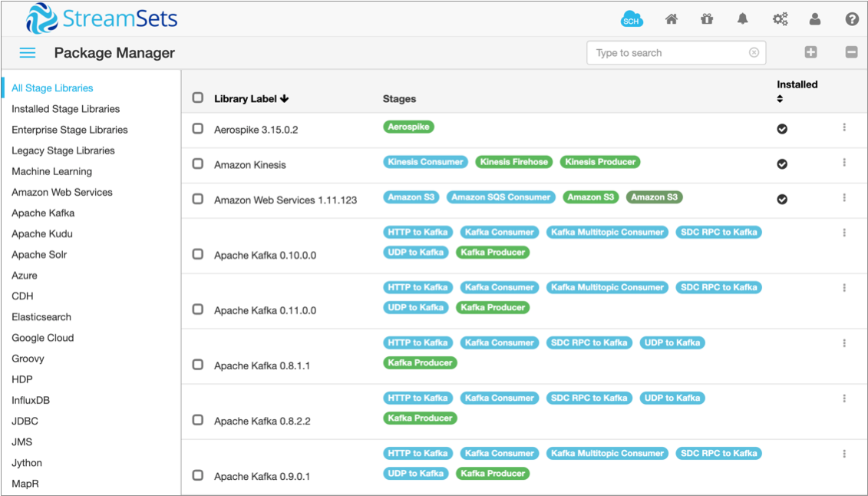Check the Aerospike 3.15.0.2 checkbox
The width and height of the screenshot is (868, 496).
(198, 129)
